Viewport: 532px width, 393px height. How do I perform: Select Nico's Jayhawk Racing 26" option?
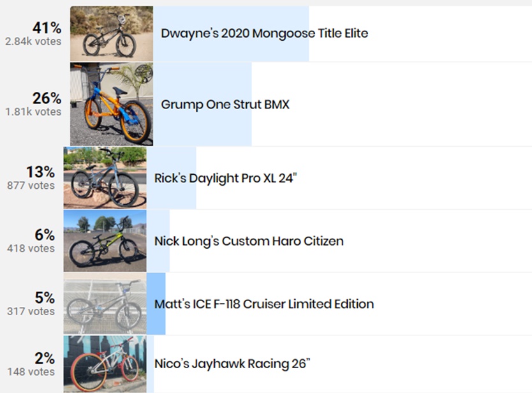pyautogui.click(x=232, y=364)
